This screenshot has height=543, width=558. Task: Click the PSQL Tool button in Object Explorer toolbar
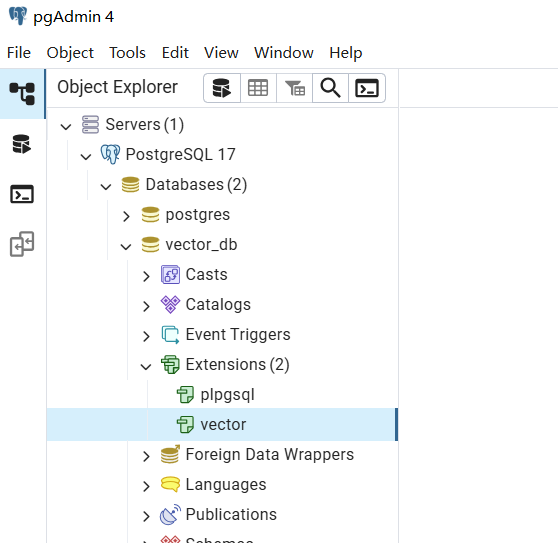click(367, 88)
